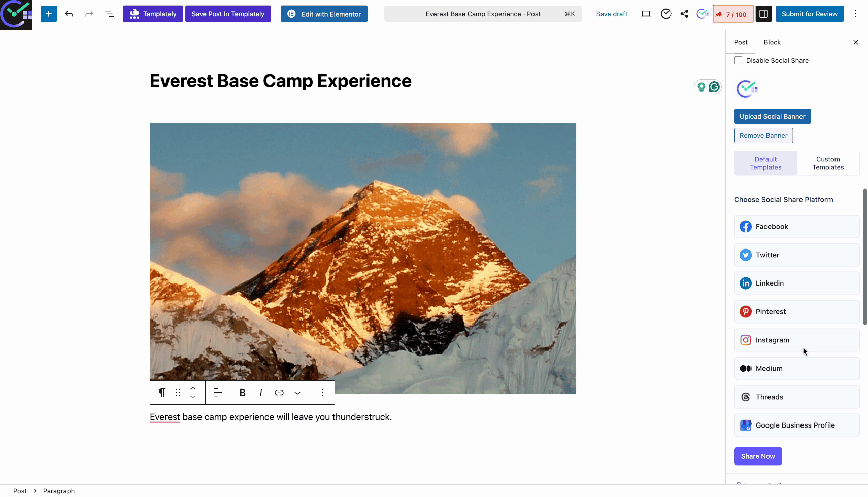Click the Share Now button
868x497 pixels.
pos(758,456)
